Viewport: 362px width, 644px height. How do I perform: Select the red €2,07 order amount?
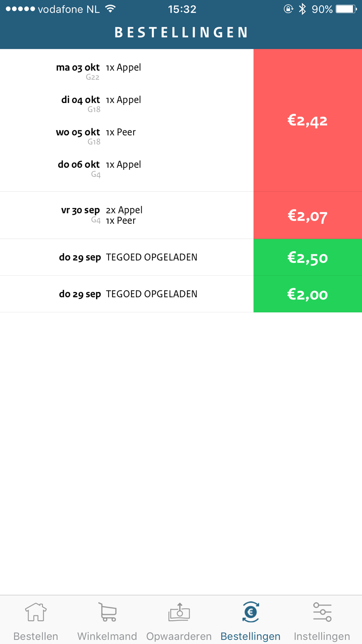pyautogui.click(x=308, y=216)
